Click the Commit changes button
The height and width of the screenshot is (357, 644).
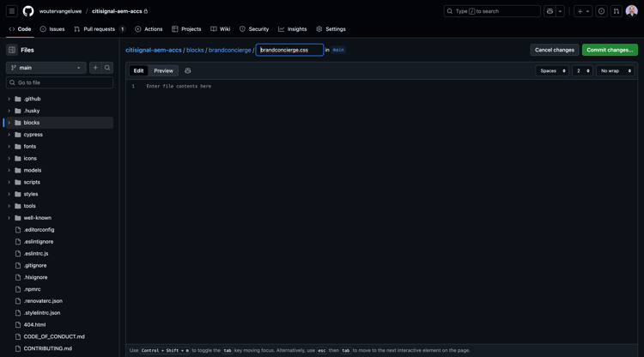pyautogui.click(x=610, y=50)
